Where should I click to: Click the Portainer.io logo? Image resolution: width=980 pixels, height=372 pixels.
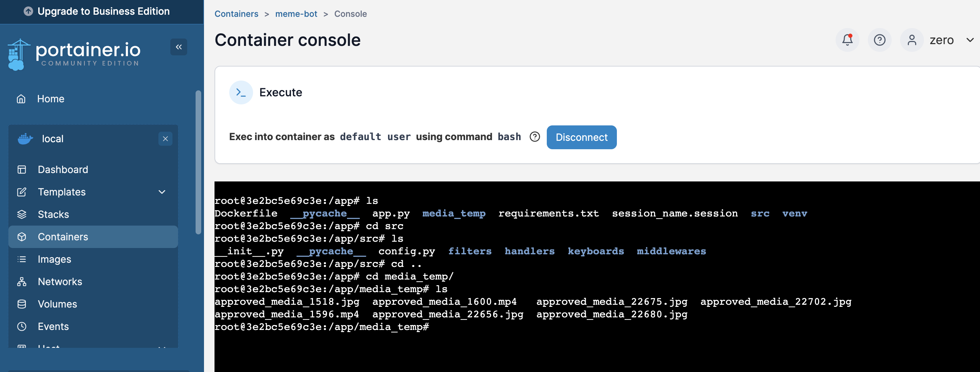pyautogui.click(x=74, y=54)
